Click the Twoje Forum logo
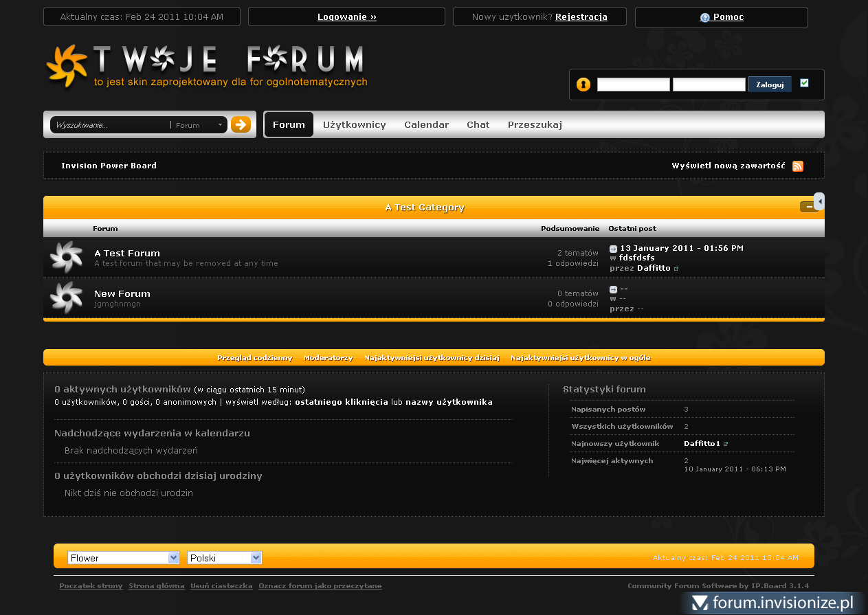The height and width of the screenshot is (615, 868). point(206,67)
